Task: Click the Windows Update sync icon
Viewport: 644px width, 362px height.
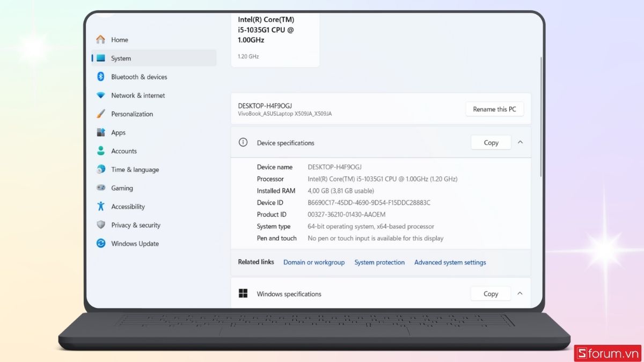Action: coord(100,243)
